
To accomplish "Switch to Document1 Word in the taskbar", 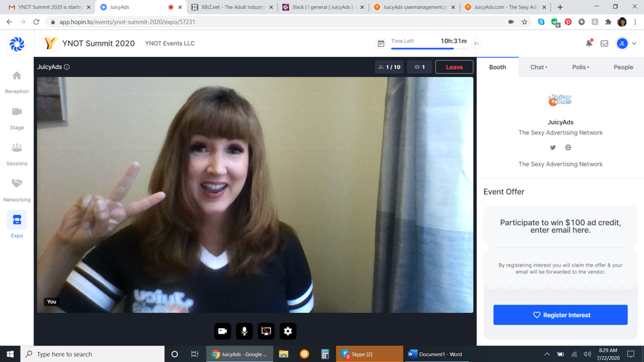I will 436,354.
